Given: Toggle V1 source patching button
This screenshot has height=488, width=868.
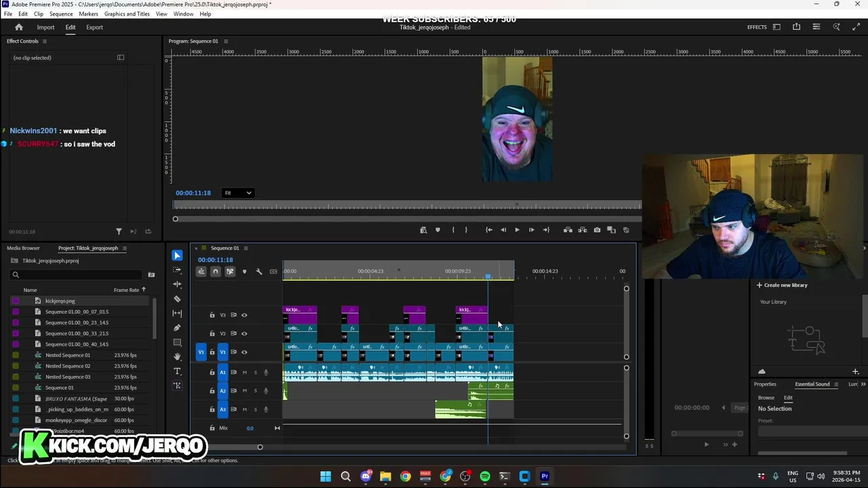Looking at the screenshot, I should (x=201, y=352).
